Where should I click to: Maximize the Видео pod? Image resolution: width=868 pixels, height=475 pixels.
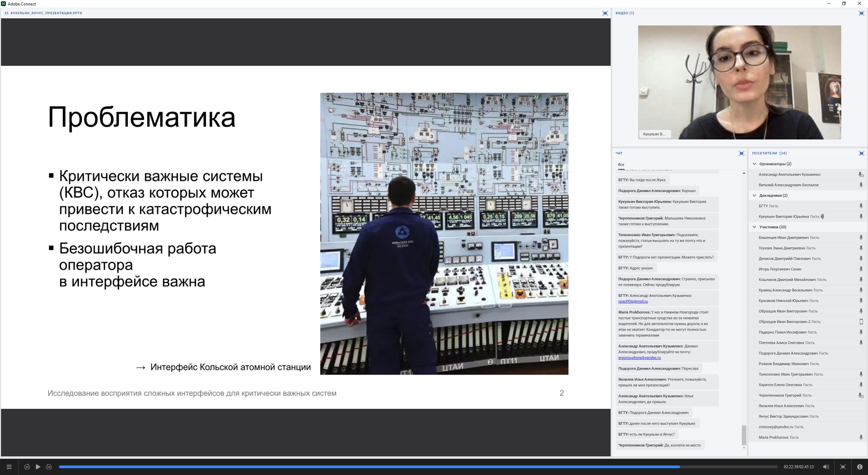click(861, 13)
